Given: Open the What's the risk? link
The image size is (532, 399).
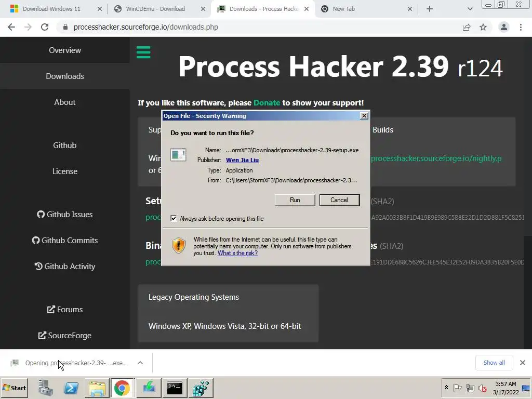Looking at the screenshot, I should tap(237, 253).
